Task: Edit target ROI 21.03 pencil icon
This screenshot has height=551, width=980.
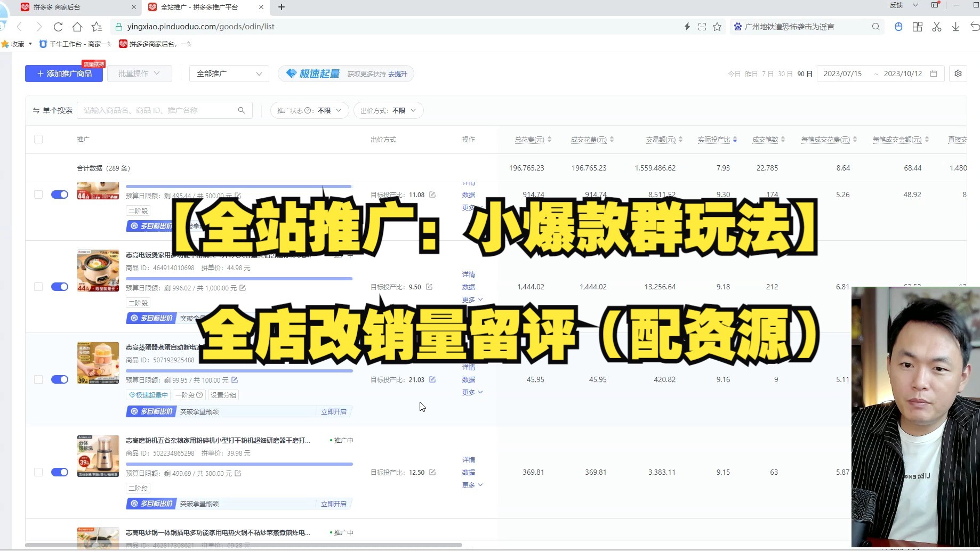Action: 432,379
